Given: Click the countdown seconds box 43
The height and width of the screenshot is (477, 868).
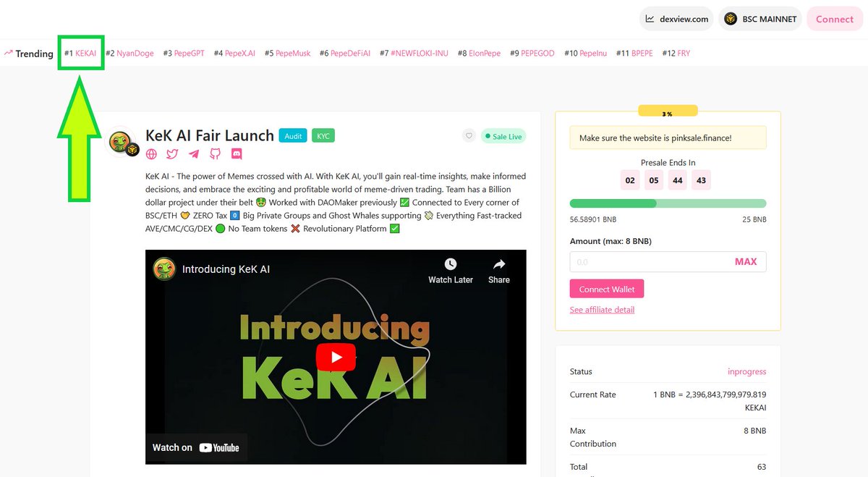Looking at the screenshot, I should coord(701,180).
